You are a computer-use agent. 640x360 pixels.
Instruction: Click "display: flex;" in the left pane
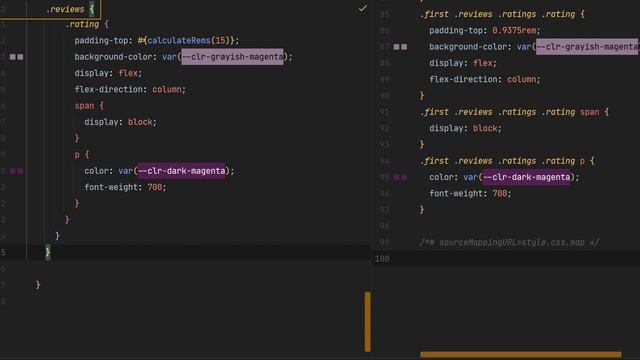[x=108, y=73]
